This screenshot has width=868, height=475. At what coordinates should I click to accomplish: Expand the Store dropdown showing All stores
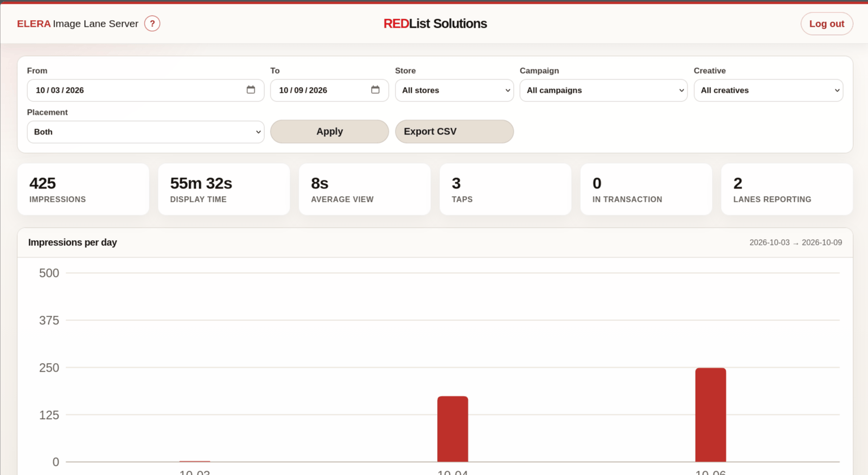[454, 91]
